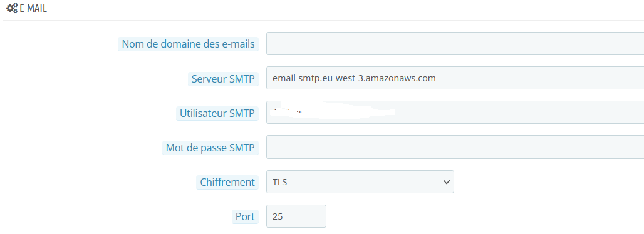Click the value 25 in the Port field
The width and height of the screenshot is (644, 234).
click(278, 216)
